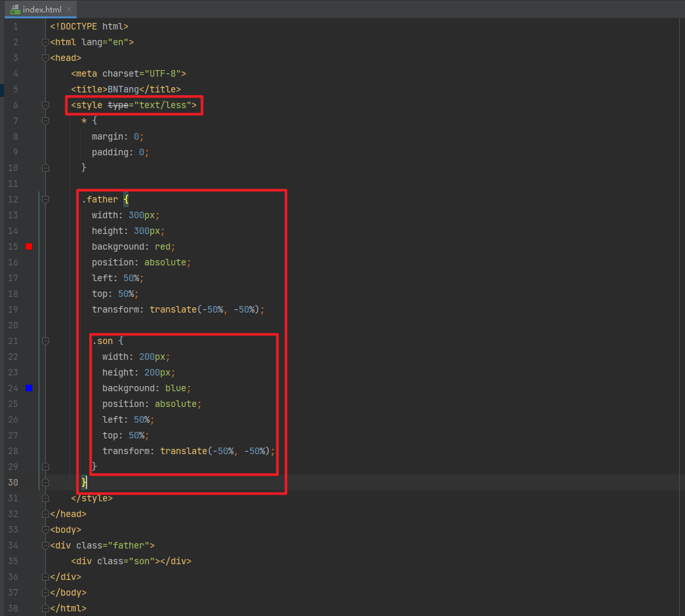Image resolution: width=685 pixels, height=616 pixels.
Task: Fold the universal selector rule block
Action: tap(45, 121)
